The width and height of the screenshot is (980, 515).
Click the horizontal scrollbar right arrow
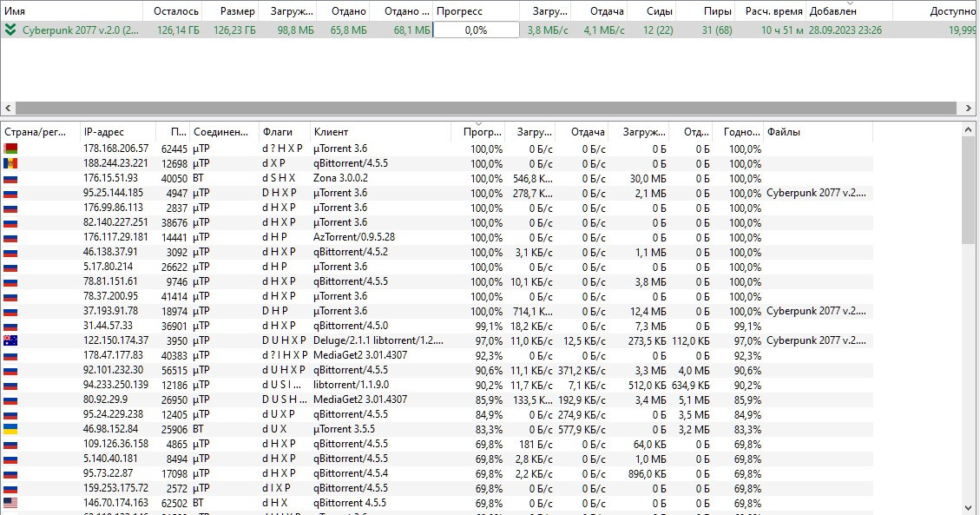click(x=969, y=109)
